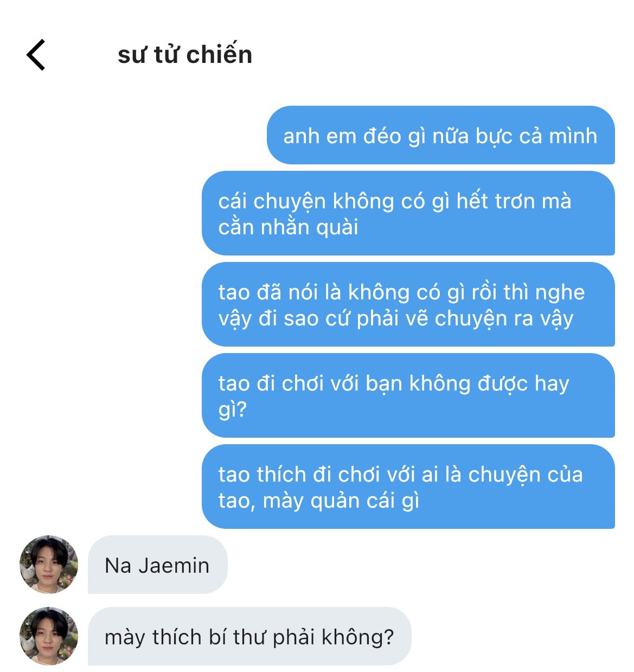Tap the last blue sent message bubble
Screen dimensions: 634x672
[408, 487]
